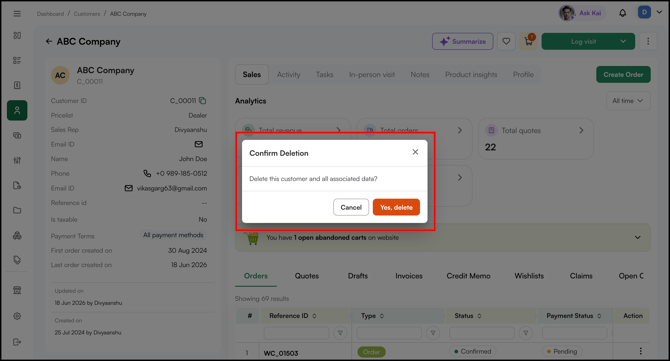Viewport: 670px width, 361px height.
Task: Open more options beside Log visit
Action: click(648, 41)
